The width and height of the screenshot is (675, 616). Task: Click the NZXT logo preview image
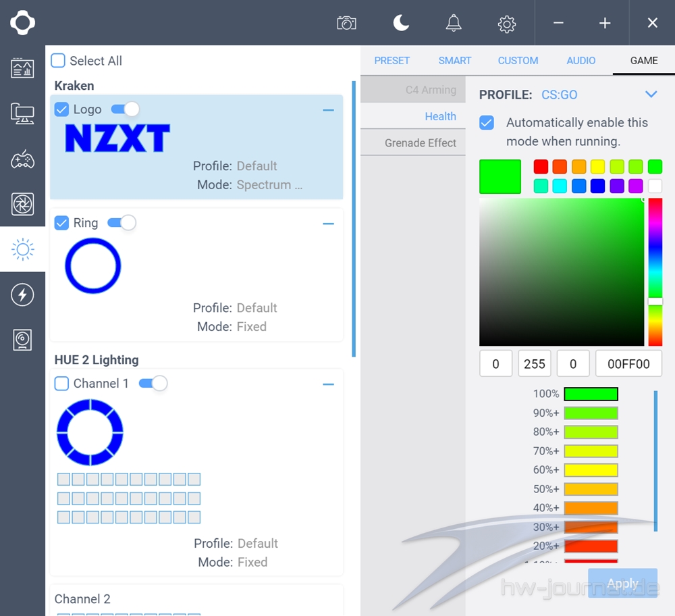point(117,138)
